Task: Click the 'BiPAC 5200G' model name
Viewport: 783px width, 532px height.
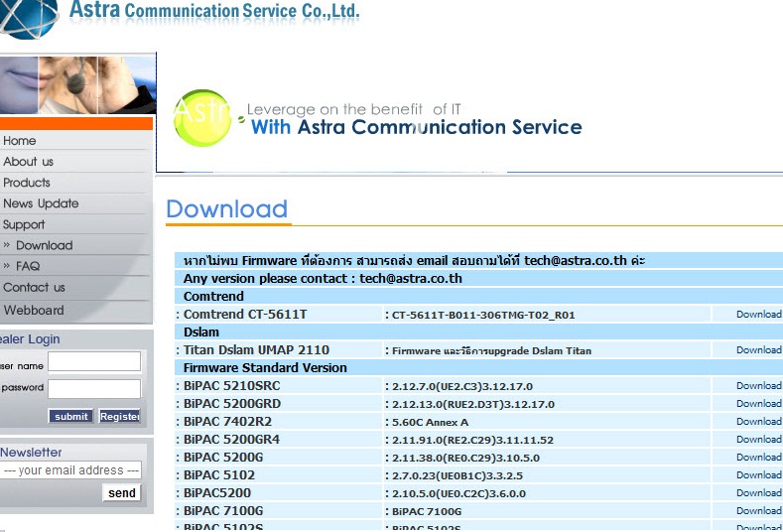Action: click(x=223, y=458)
